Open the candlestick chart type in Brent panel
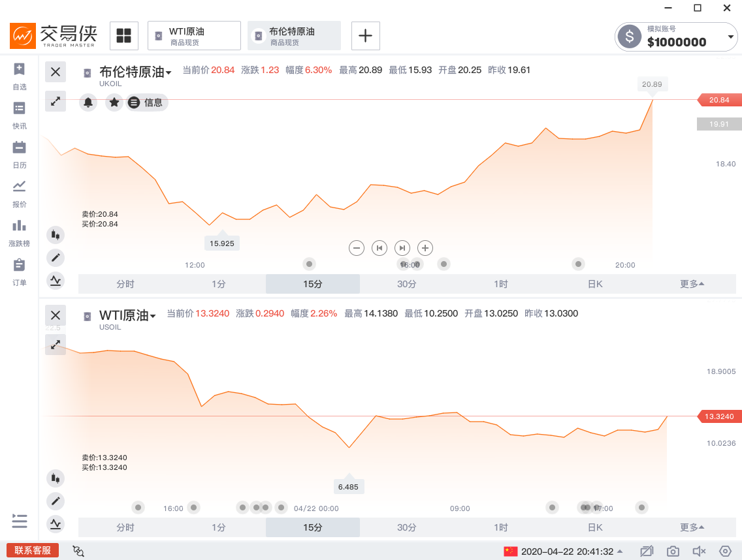Viewport: 742px width, 560px height. tap(56, 235)
